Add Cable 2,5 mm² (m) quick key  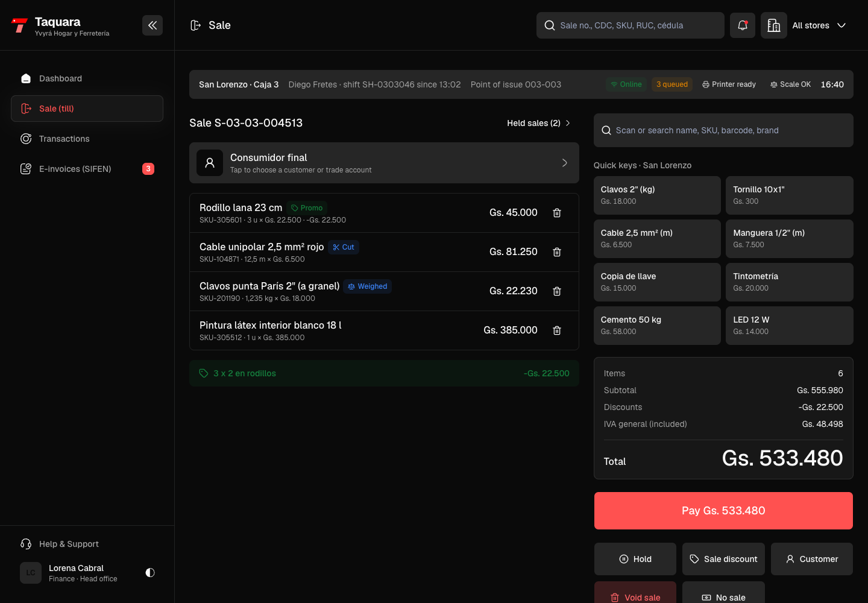click(657, 239)
